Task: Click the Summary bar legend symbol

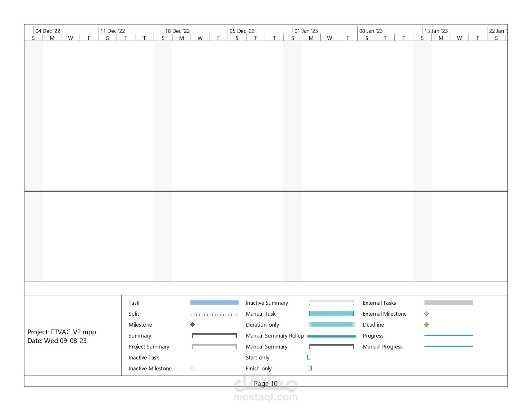Action: pyautogui.click(x=214, y=335)
